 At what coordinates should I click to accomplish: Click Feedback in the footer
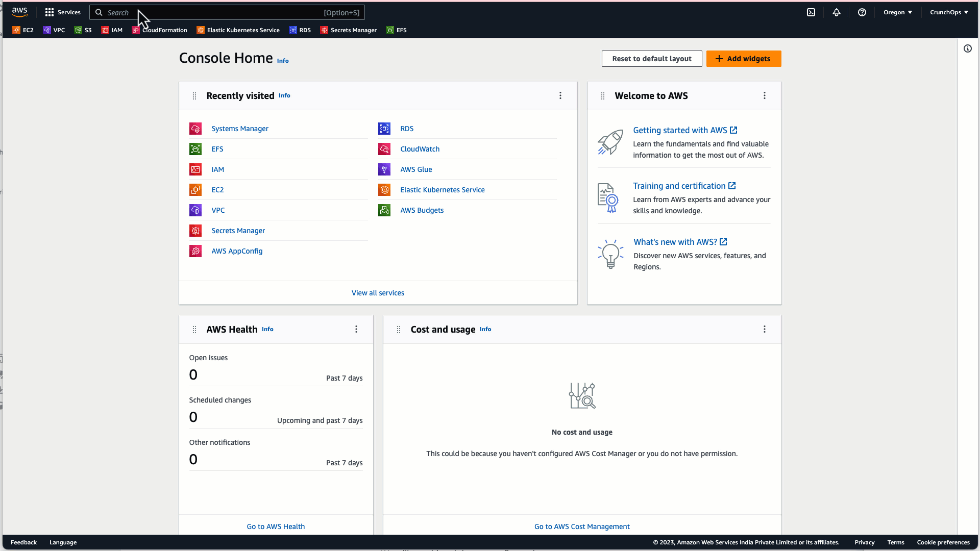[23, 542]
